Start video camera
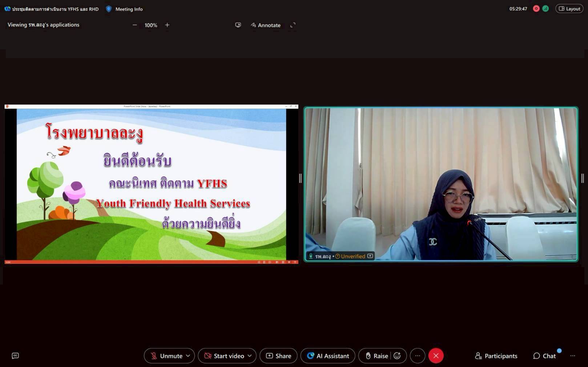The height and width of the screenshot is (367, 588). [224, 356]
